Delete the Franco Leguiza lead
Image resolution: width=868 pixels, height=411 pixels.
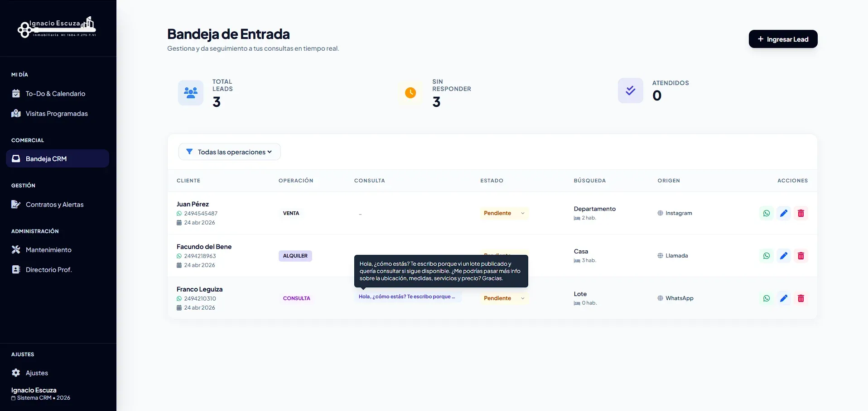pos(801,298)
